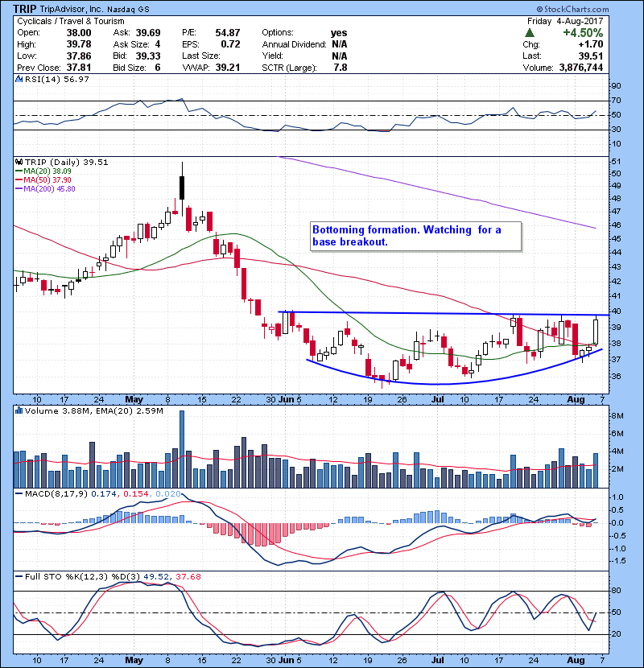Click the Low 37.86 value
Image resolution: width=644 pixels, height=668 pixels.
(79, 56)
